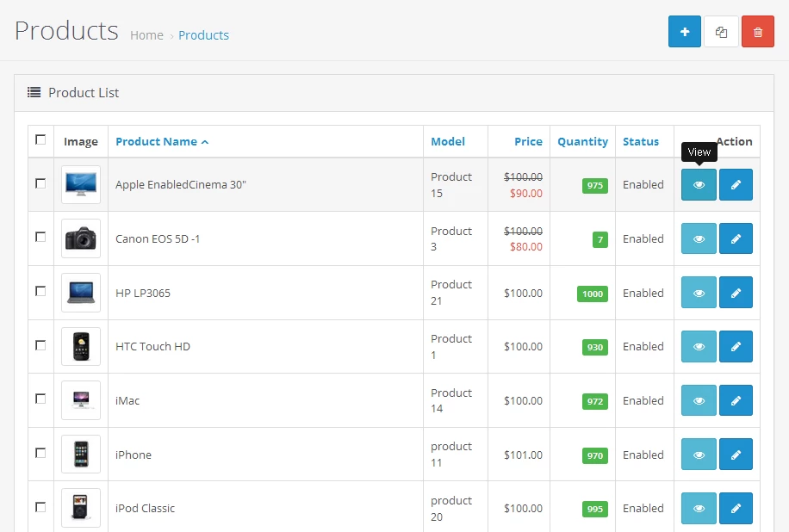Check the iPhone row checkbox
This screenshot has width=789, height=532.
(x=40, y=453)
